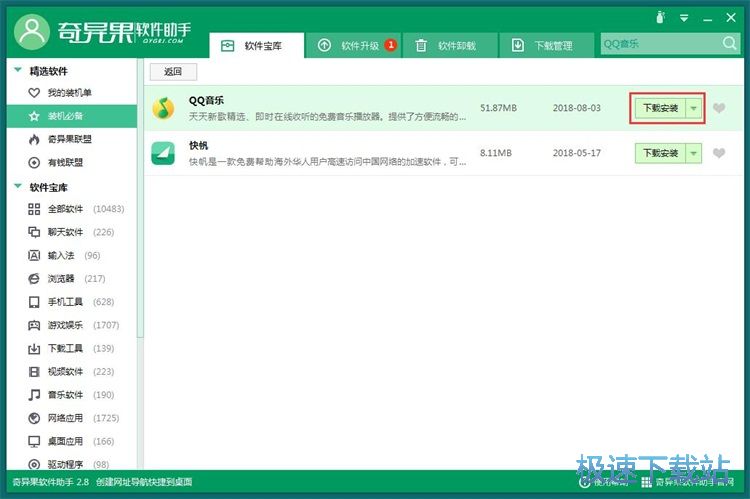Image resolution: width=750 pixels, height=499 pixels.
Task: Show 游戏娱乐 category
Action: (72, 325)
